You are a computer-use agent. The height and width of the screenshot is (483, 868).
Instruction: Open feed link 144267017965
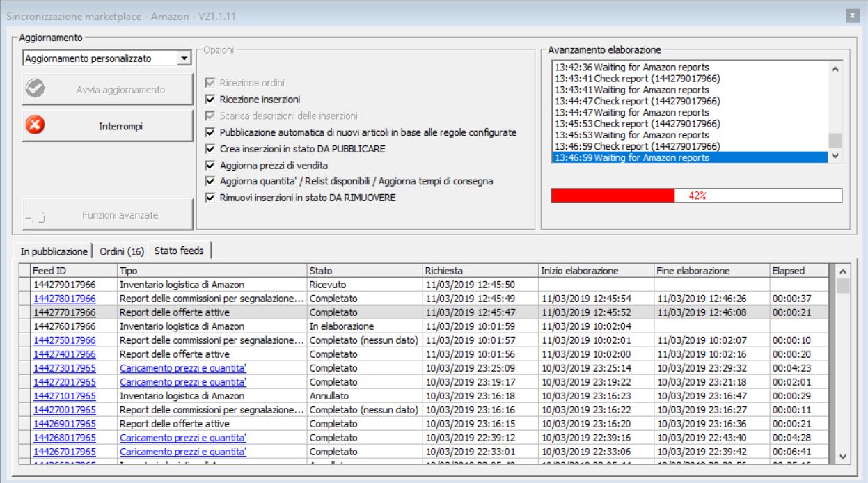[65, 452]
